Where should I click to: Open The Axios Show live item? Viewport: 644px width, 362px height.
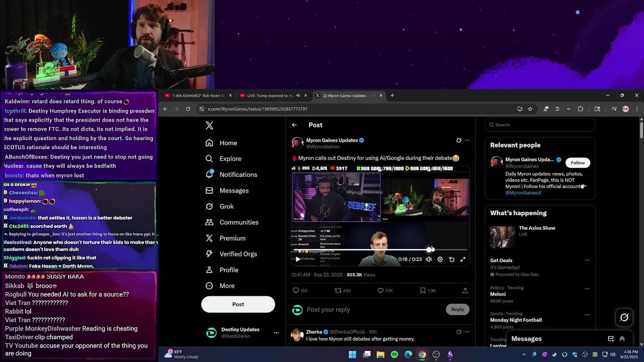540,237
